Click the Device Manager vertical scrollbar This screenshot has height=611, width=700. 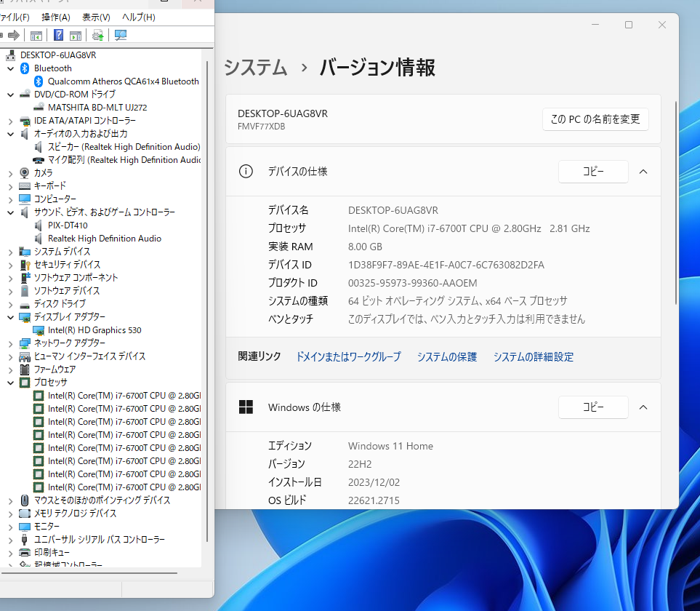point(207,301)
